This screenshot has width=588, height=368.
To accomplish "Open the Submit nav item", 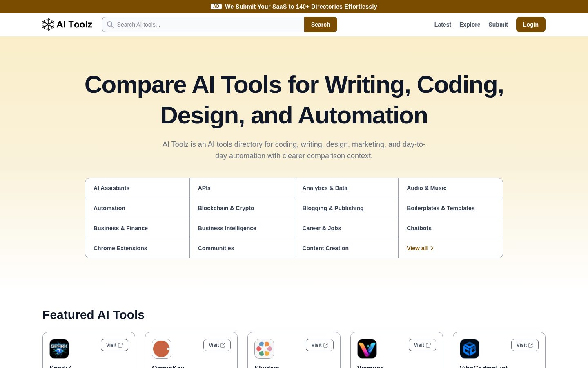I will [498, 25].
